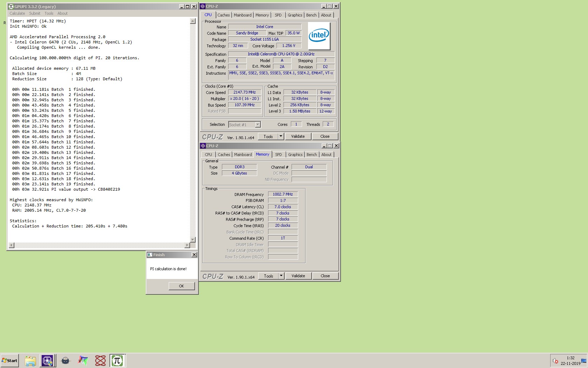Click GPUPI log scroll down arrow
The width and height of the screenshot is (588, 368).
192,239
